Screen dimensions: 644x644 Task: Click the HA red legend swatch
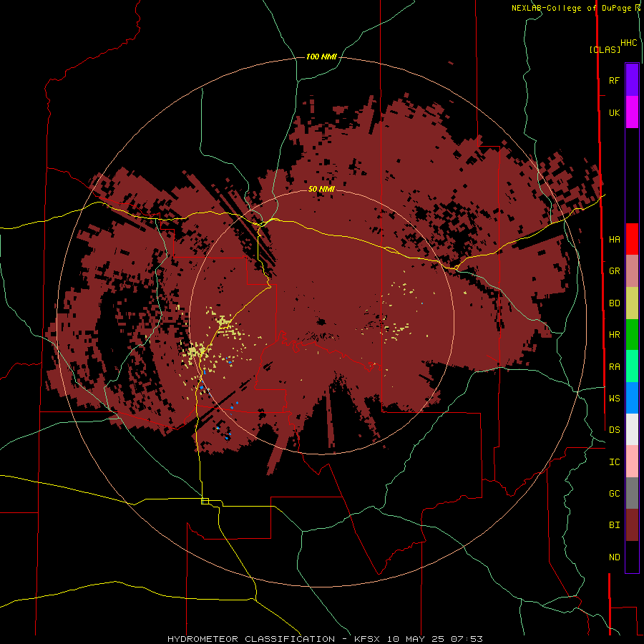pos(632,239)
